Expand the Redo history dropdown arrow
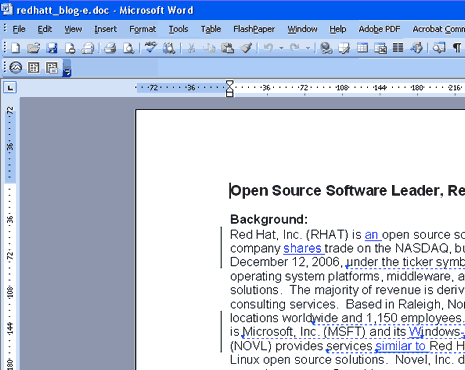Screen dimensions: 465x370 tap(308, 48)
